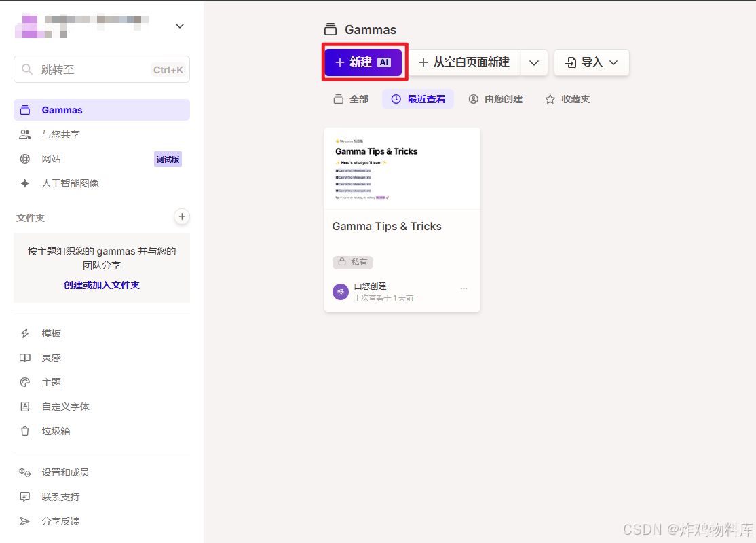Viewport: 756px width, 543px height.
Task: Click the 垃圾箱 trash icon
Action: (x=25, y=431)
